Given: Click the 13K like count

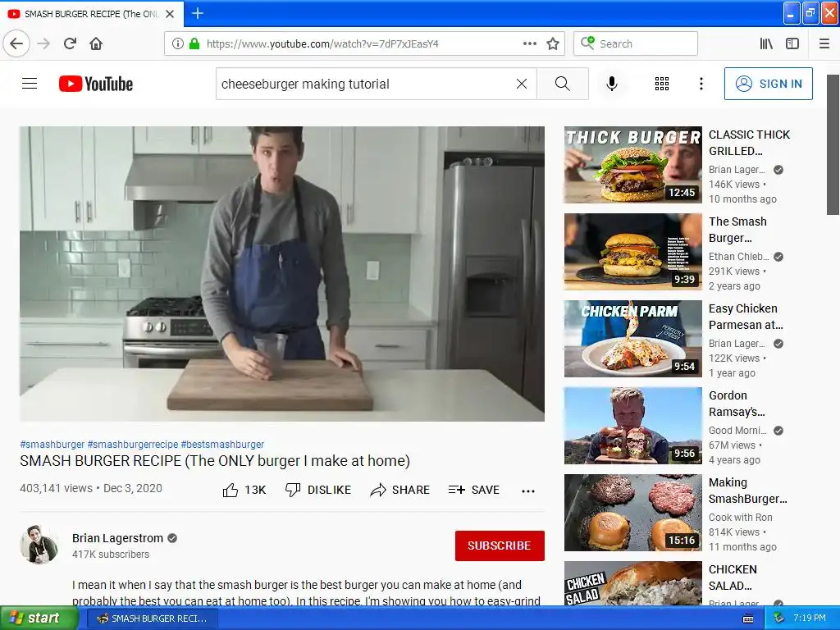Looking at the screenshot, I should click(x=256, y=490).
